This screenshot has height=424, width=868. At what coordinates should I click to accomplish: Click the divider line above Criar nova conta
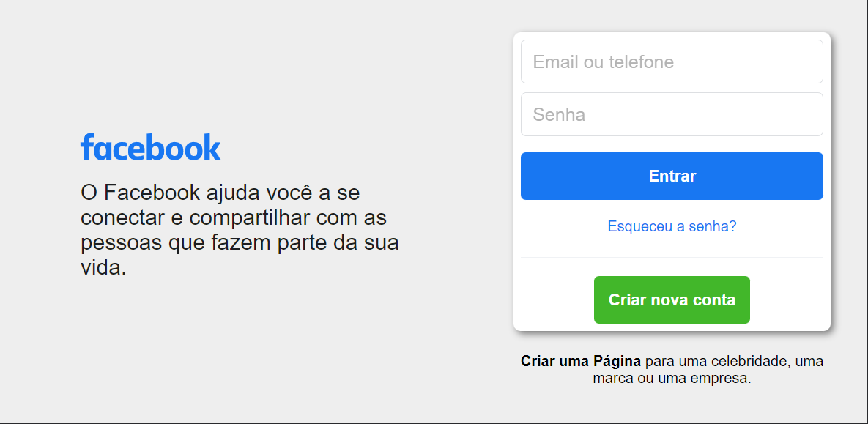[672, 257]
